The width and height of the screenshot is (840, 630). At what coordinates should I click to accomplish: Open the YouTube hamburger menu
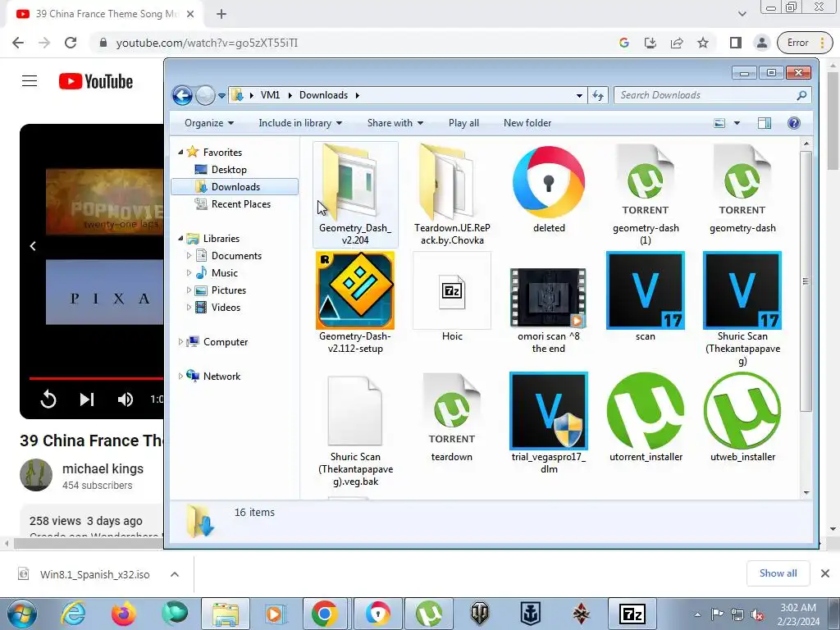[30, 81]
